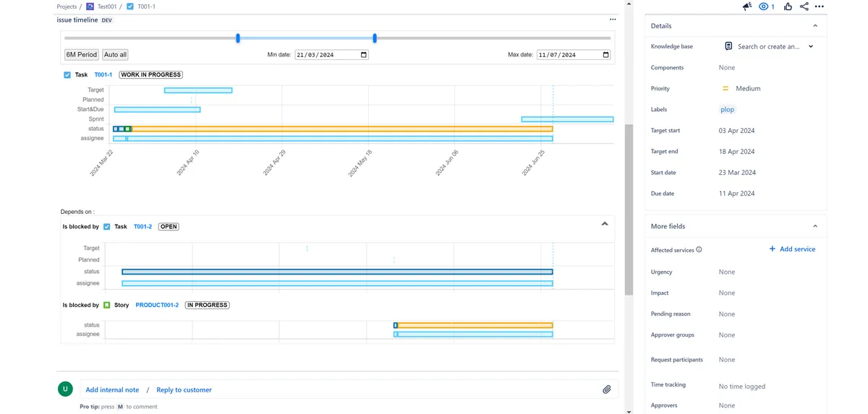Screen dimensions: 868x414
Task: Click the assignee bar of T001-2
Action: 337,283
